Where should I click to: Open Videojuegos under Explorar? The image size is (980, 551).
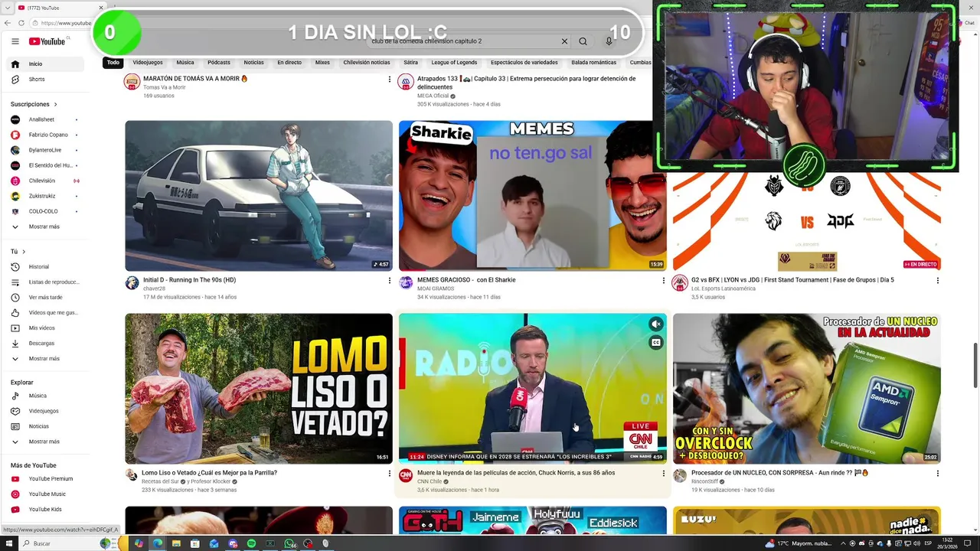[x=44, y=411]
